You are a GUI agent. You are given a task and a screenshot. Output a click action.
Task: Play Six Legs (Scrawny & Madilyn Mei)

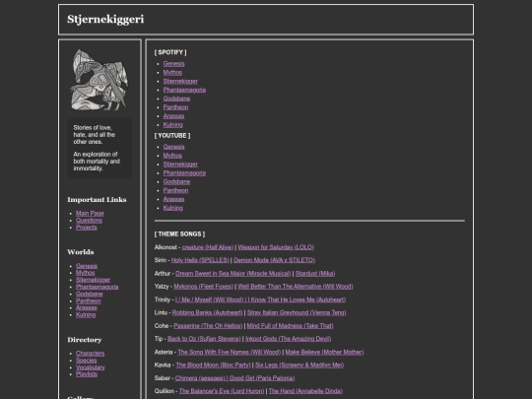299,366
